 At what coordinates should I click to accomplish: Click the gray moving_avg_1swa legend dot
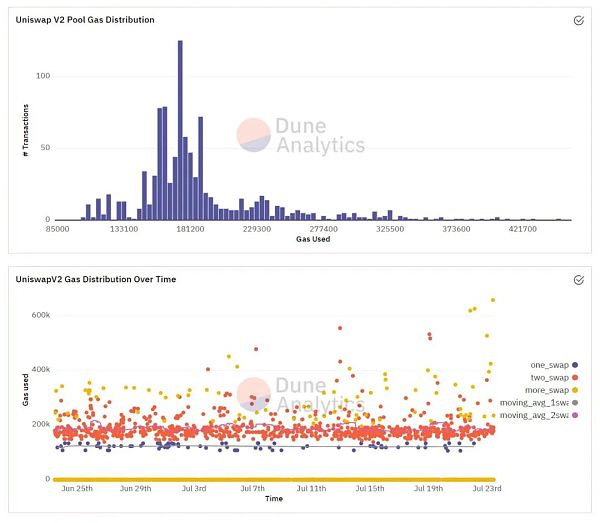(576, 402)
